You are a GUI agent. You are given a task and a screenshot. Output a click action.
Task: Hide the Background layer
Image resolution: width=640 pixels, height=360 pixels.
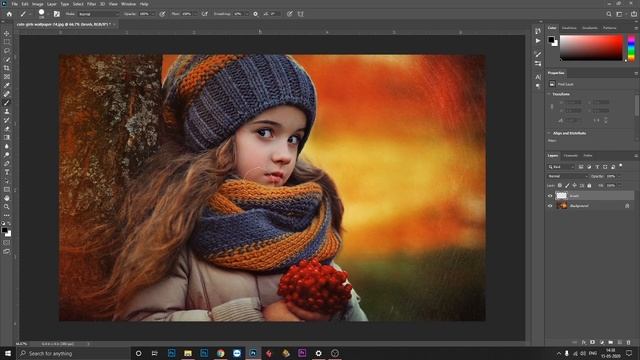[x=550, y=206]
